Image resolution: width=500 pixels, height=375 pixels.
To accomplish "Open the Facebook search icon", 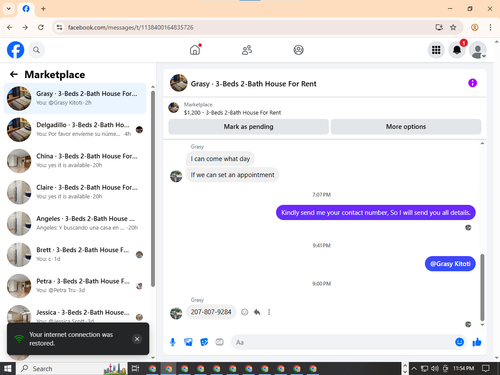I will [x=36, y=50].
